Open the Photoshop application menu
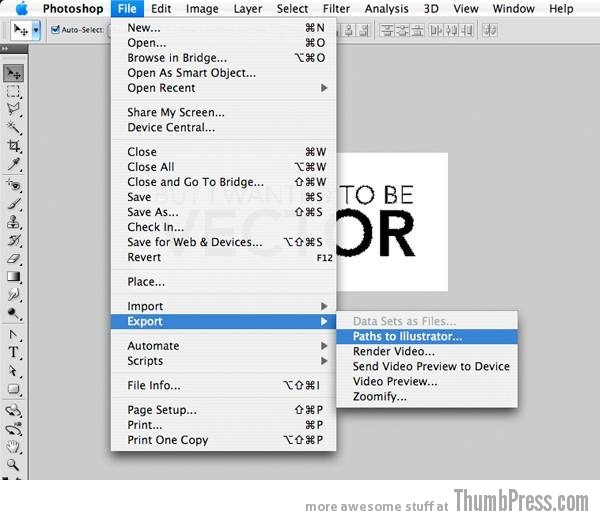The image size is (600, 520). click(x=73, y=8)
